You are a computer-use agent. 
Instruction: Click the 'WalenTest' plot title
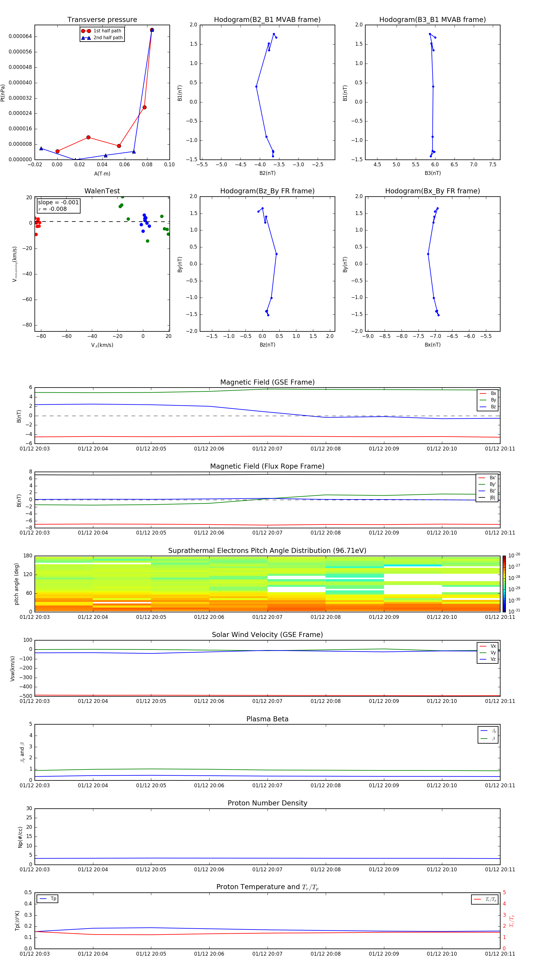pyautogui.click(x=102, y=191)
